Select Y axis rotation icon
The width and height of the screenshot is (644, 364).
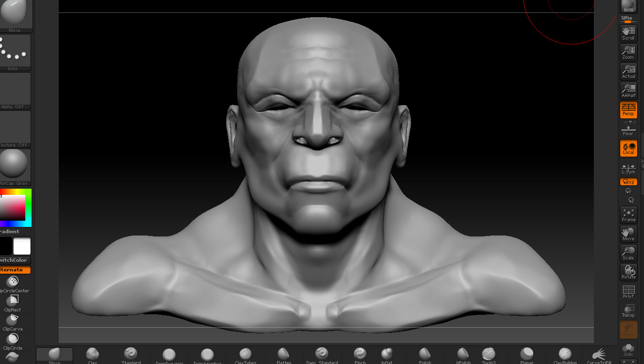(628, 191)
